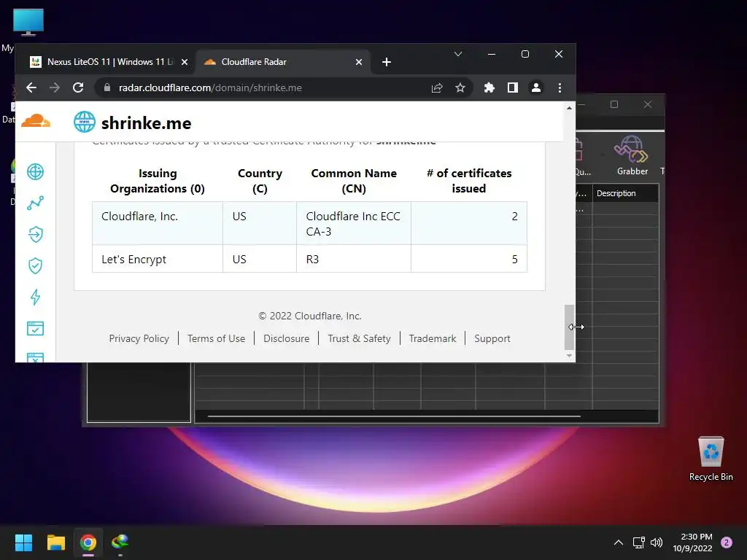The image size is (747, 560).
Task: Click the address bar URL
Action: pyautogui.click(x=210, y=87)
